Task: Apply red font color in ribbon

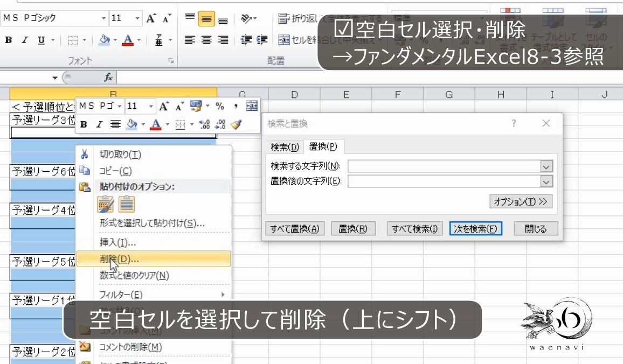Action: point(128,40)
